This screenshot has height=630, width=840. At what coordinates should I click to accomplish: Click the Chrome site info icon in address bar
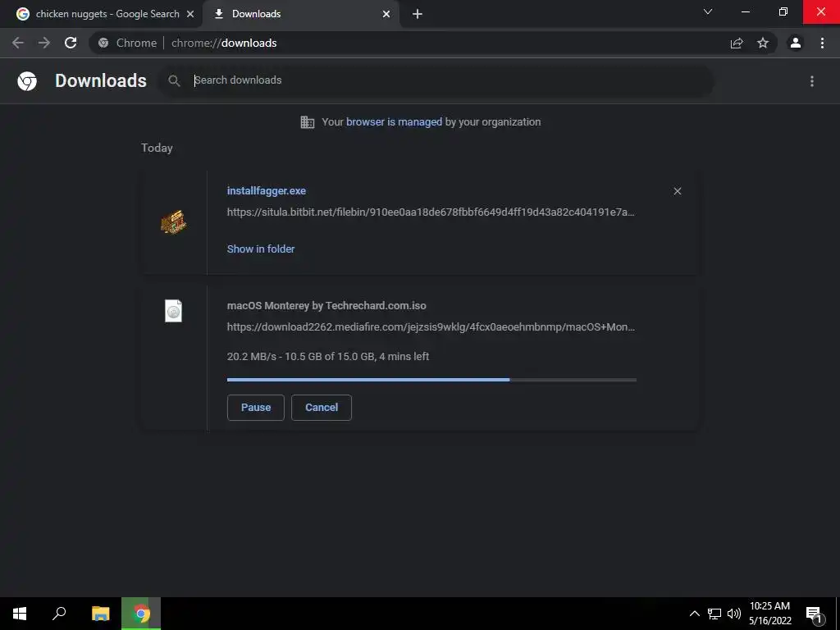[x=103, y=43]
